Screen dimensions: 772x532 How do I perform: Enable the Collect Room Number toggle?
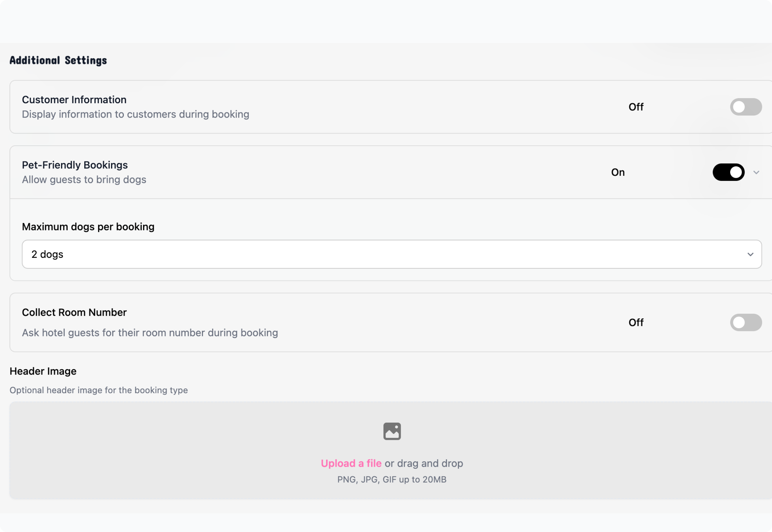(x=746, y=322)
